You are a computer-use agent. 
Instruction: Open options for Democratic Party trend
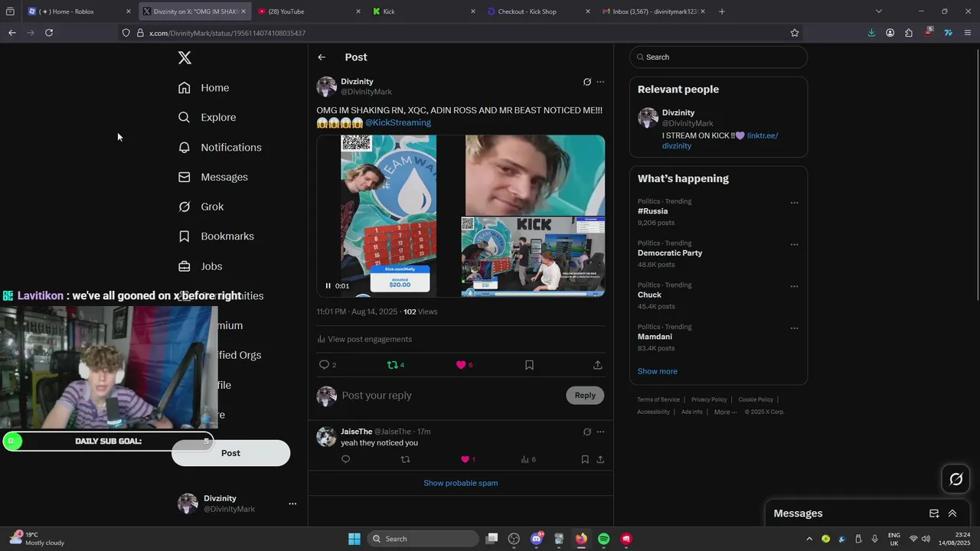coord(794,245)
